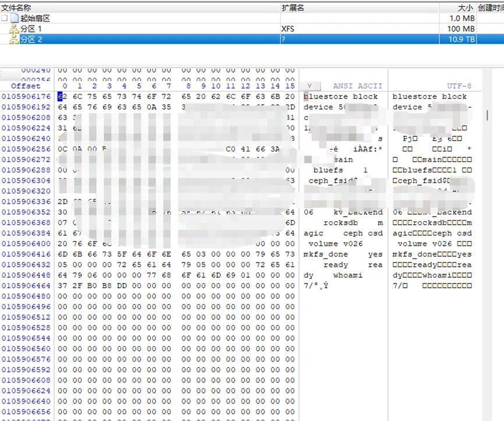Click the ANSI ASCII column header
504x421 pixels.
click(358, 86)
